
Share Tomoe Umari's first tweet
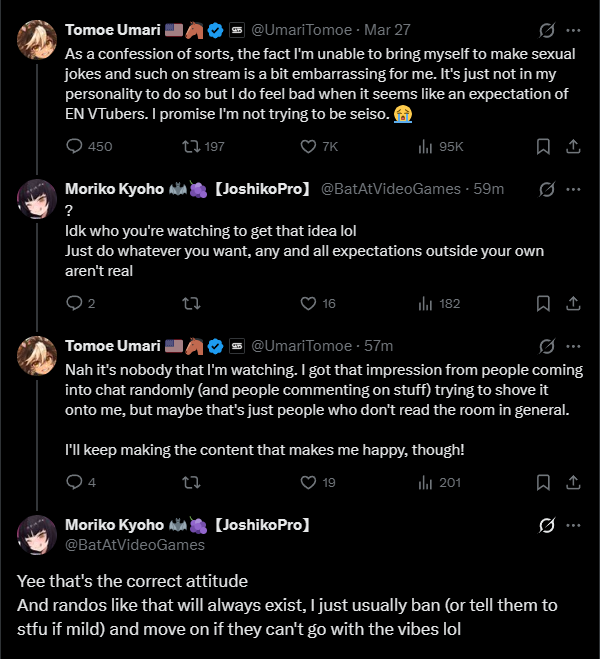(x=573, y=147)
